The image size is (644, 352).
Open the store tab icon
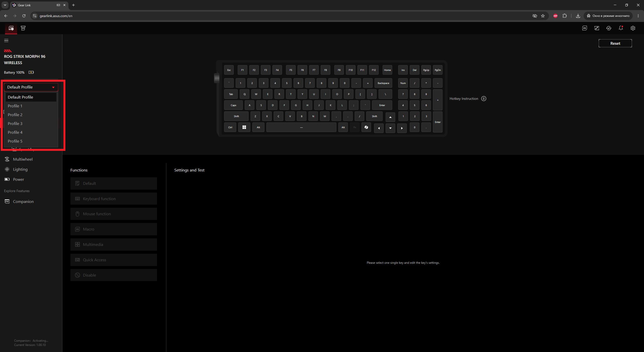pos(23,28)
